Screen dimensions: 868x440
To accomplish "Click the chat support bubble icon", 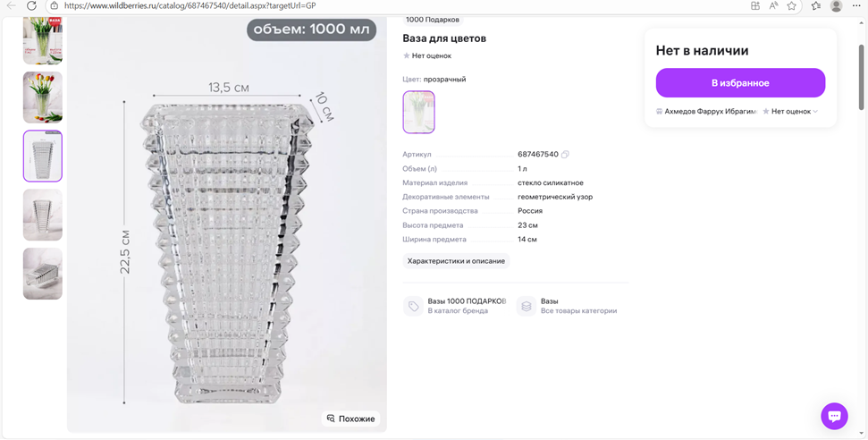I will 834,416.
